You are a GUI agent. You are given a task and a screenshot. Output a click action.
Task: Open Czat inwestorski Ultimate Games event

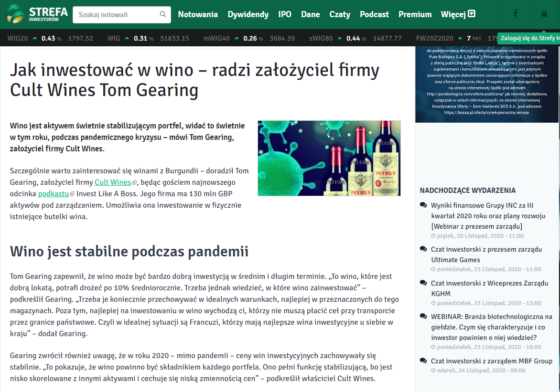click(x=486, y=254)
